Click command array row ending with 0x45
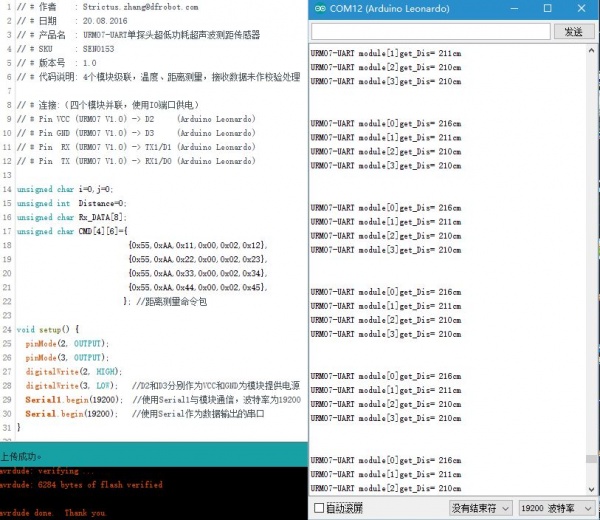The image size is (600, 520). [198, 287]
